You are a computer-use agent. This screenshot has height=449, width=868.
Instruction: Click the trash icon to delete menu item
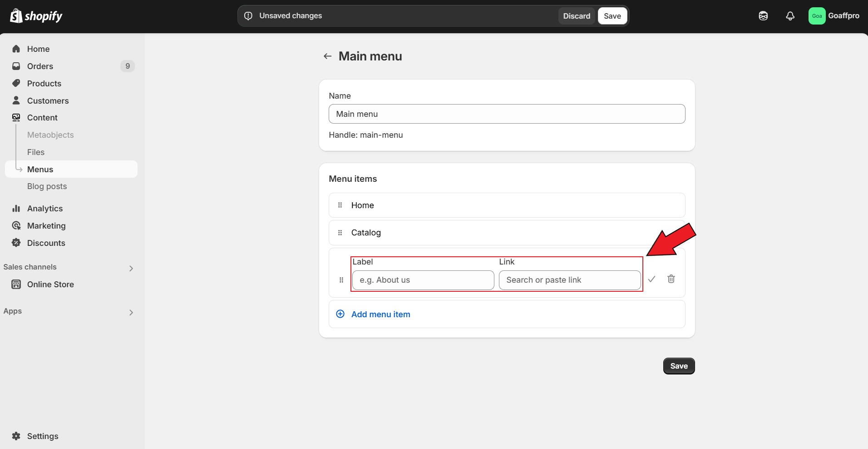pos(671,279)
